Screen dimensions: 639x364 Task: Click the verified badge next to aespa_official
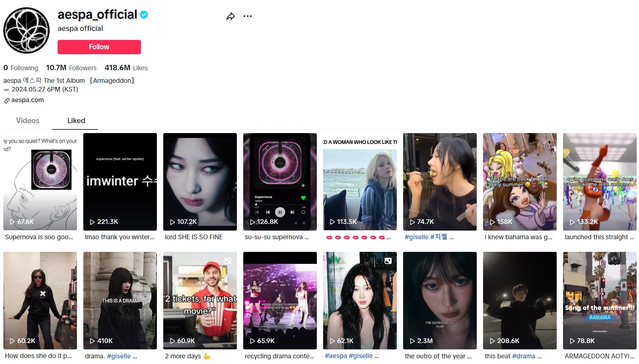144,15
